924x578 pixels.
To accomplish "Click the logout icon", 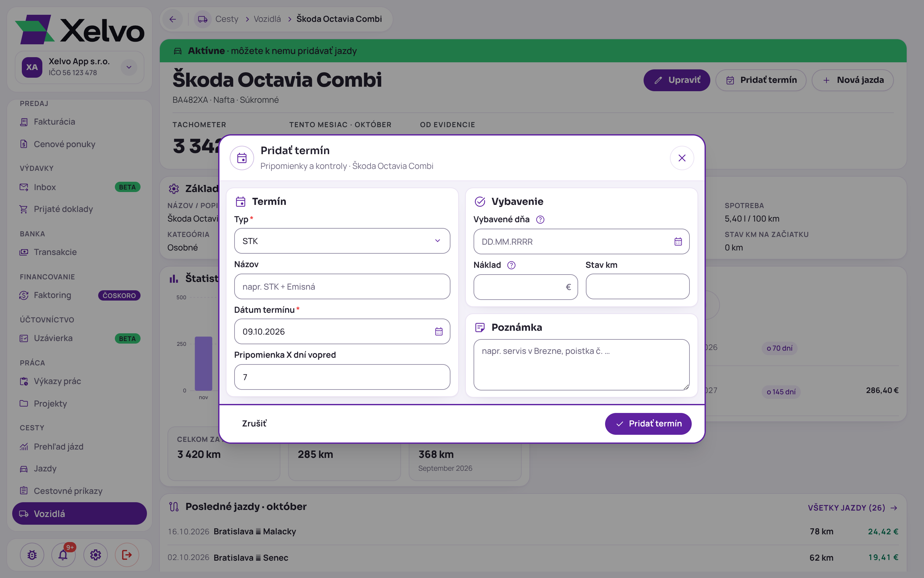I will [x=127, y=555].
